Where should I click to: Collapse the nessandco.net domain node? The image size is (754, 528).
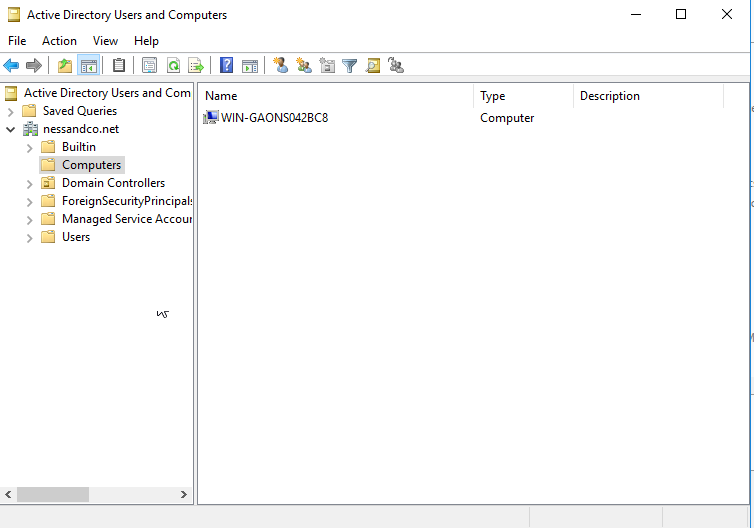coord(11,129)
